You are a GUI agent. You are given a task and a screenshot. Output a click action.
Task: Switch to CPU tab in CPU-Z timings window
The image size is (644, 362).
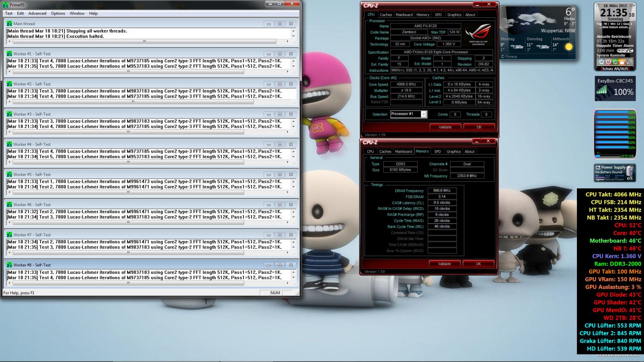click(x=370, y=152)
